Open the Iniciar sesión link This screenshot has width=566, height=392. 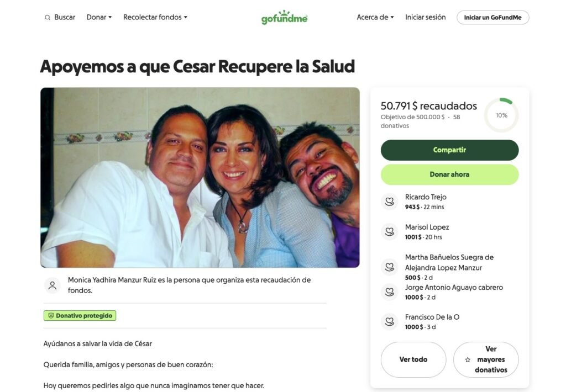click(425, 17)
